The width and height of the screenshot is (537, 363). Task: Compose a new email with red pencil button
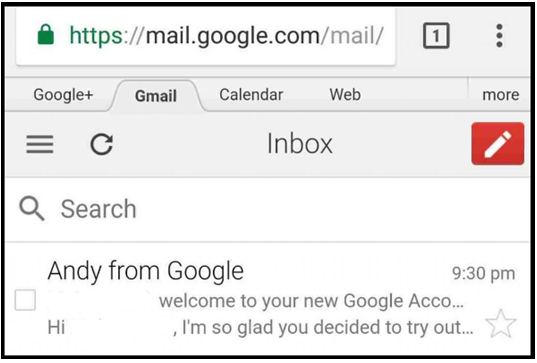coord(497,143)
